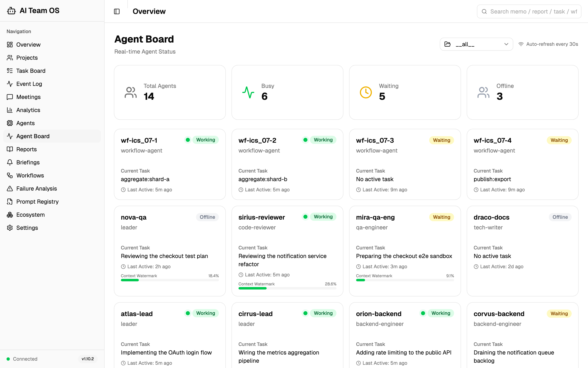Click the folder icon in project filter
The height and width of the screenshot is (368, 588).
click(x=448, y=44)
